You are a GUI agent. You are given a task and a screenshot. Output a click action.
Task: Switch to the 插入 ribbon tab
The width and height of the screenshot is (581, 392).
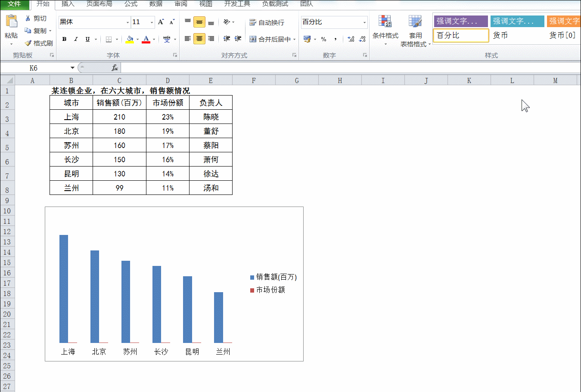[x=68, y=4]
